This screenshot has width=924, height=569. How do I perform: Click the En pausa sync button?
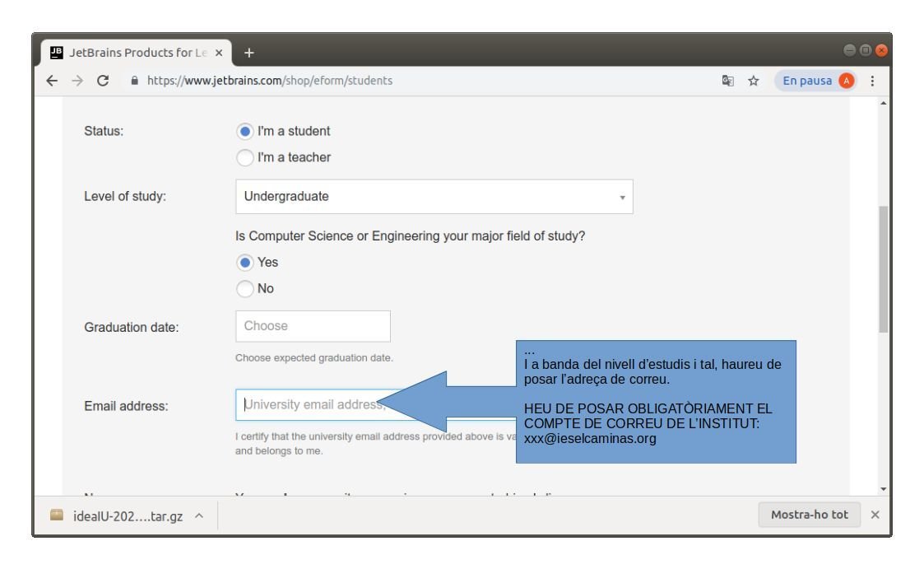pyautogui.click(x=816, y=81)
